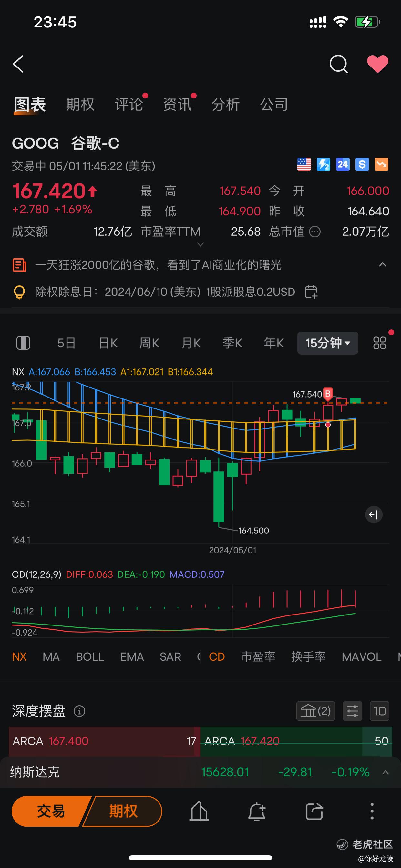Tap the US flag market icon
The width and height of the screenshot is (401, 868).
304,164
